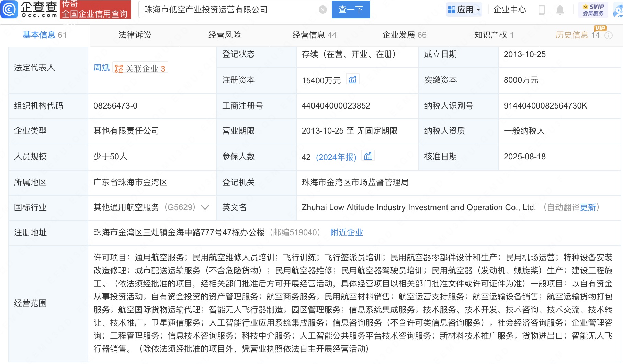View insured headcount trend chart icon
623x364 pixels.
[x=368, y=157]
